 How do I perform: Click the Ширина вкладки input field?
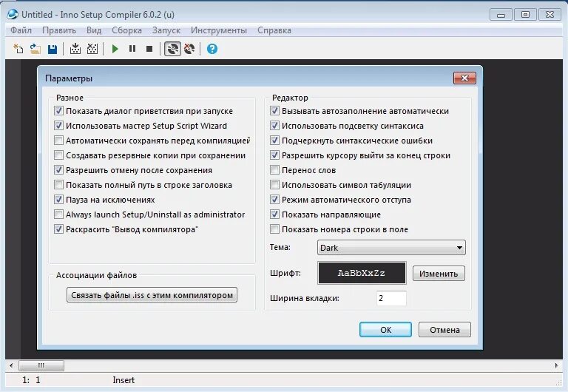(x=391, y=298)
